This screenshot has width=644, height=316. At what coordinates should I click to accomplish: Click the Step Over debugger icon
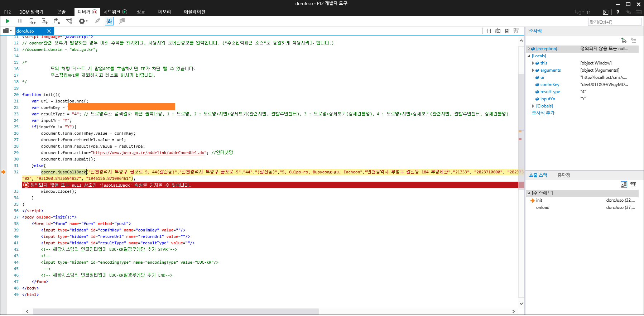(x=44, y=21)
